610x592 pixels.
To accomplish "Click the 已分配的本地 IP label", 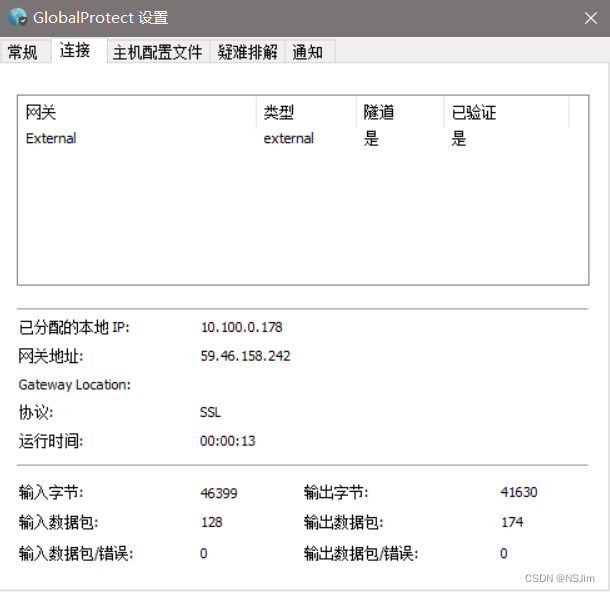I will click(74, 327).
